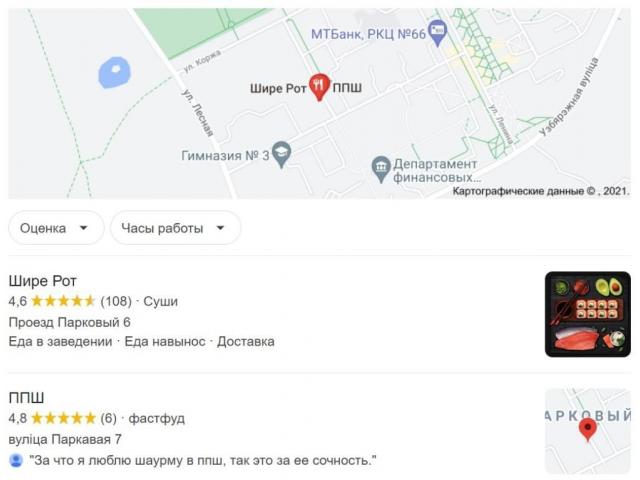Click the blue pond on the map

115,73
